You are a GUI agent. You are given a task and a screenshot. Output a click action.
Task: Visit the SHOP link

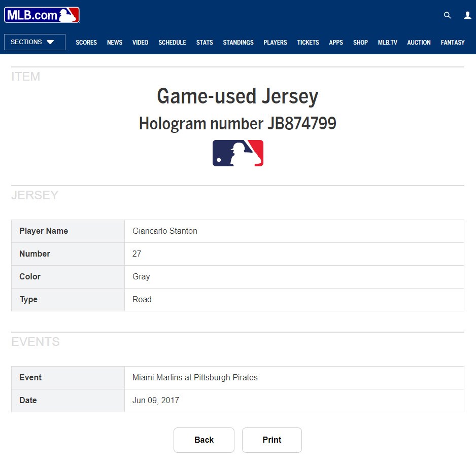click(x=360, y=43)
